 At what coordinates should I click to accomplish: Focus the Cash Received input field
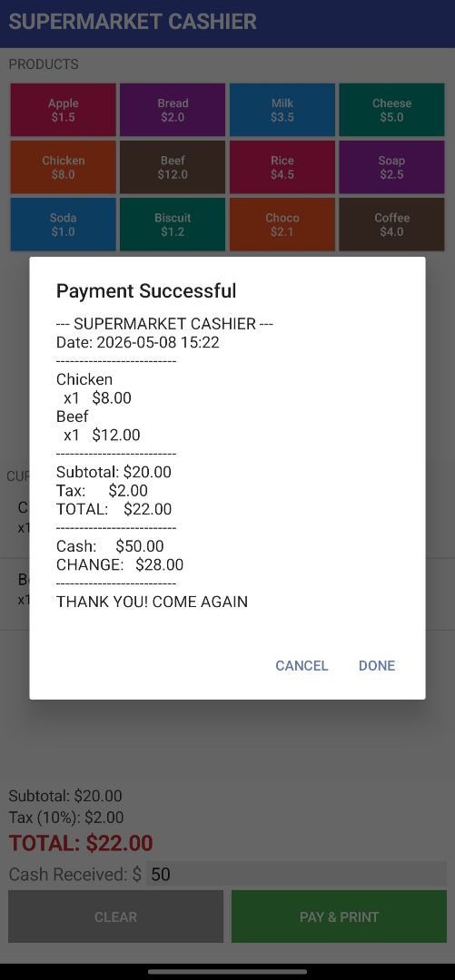(x=296, y=874)
